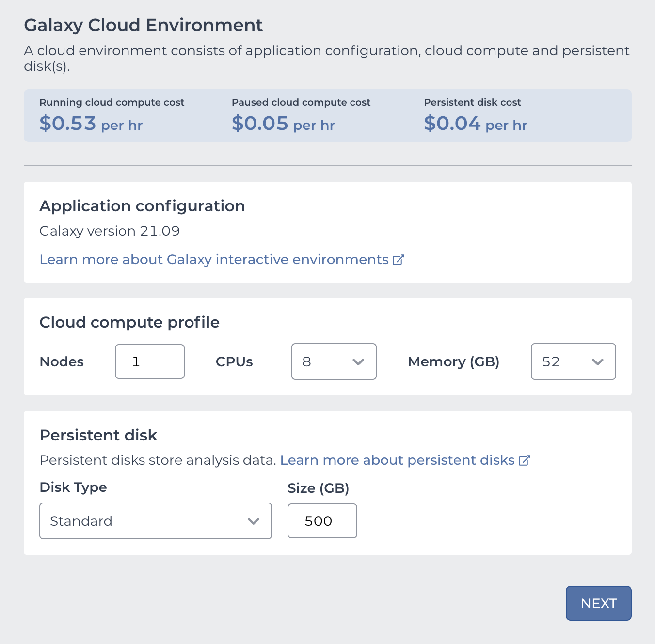Click the NEXT button

coord(598,603)
